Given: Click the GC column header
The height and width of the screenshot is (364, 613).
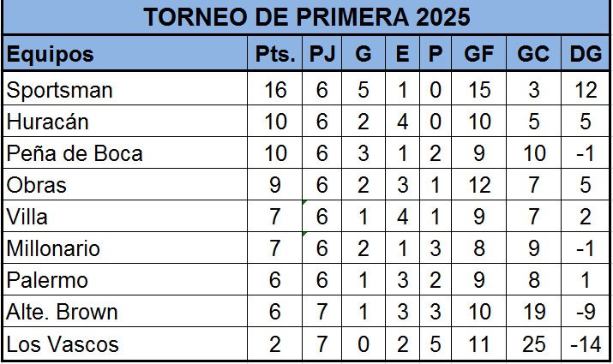Looking at the screenshot, I should point(533,53).
